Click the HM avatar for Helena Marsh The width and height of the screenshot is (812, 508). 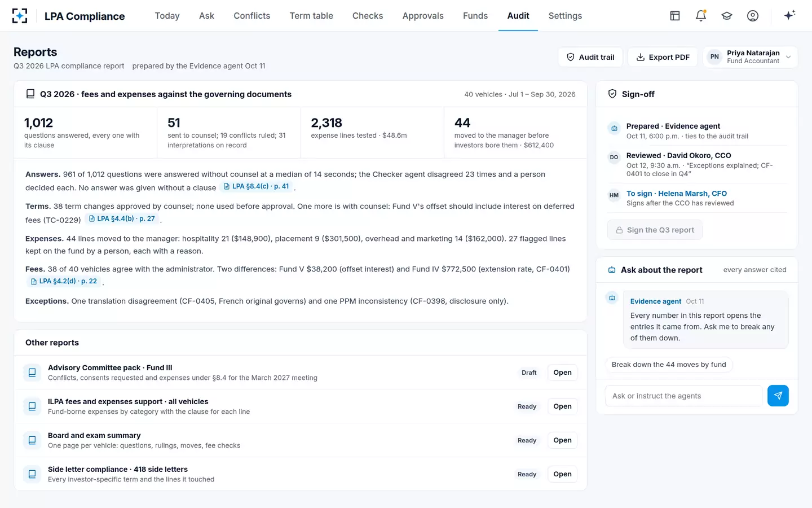click(614, 195)
